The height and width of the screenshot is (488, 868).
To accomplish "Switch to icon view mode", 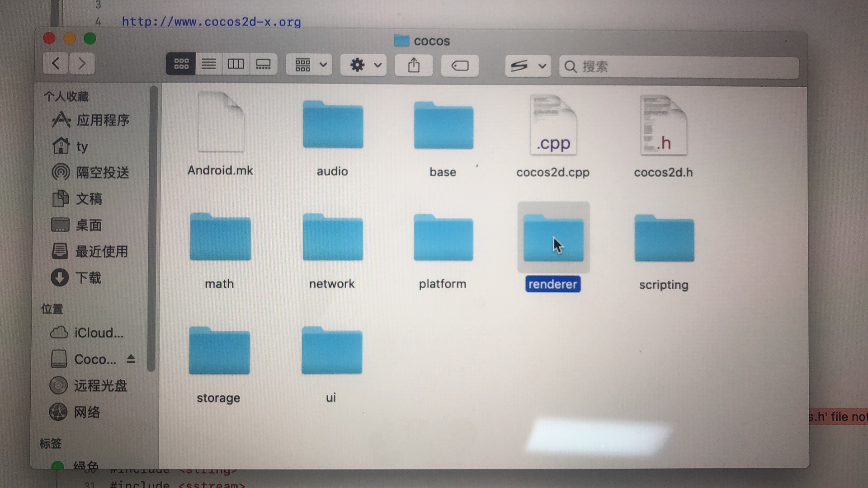I will 181,64.
